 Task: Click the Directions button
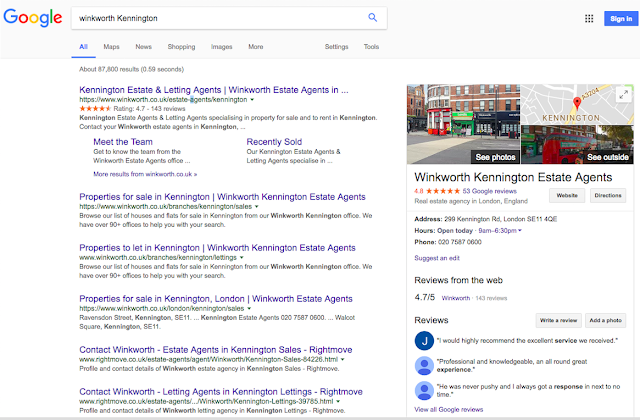(608, 196)
